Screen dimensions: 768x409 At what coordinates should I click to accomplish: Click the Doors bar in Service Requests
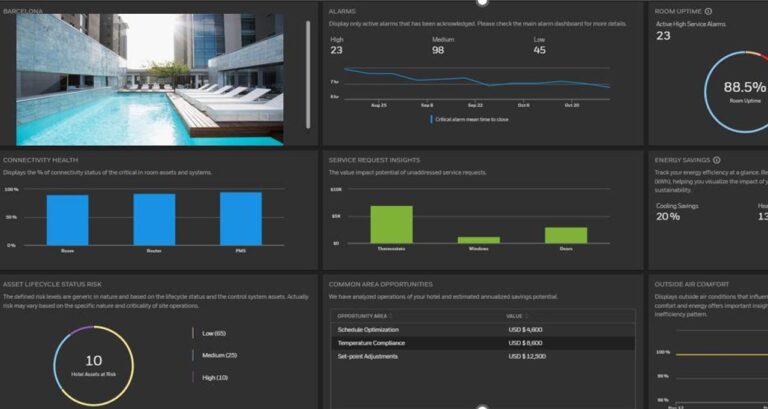click(x=566, y=235)
